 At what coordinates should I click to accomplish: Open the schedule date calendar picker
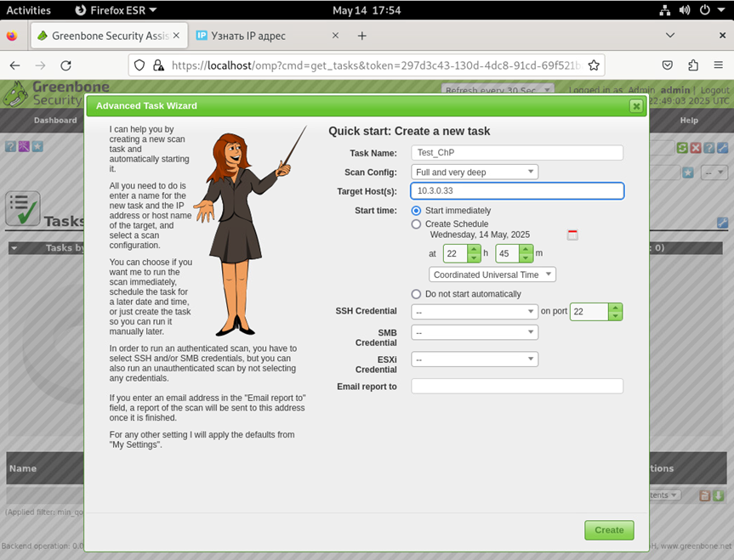tap(572, 235)
